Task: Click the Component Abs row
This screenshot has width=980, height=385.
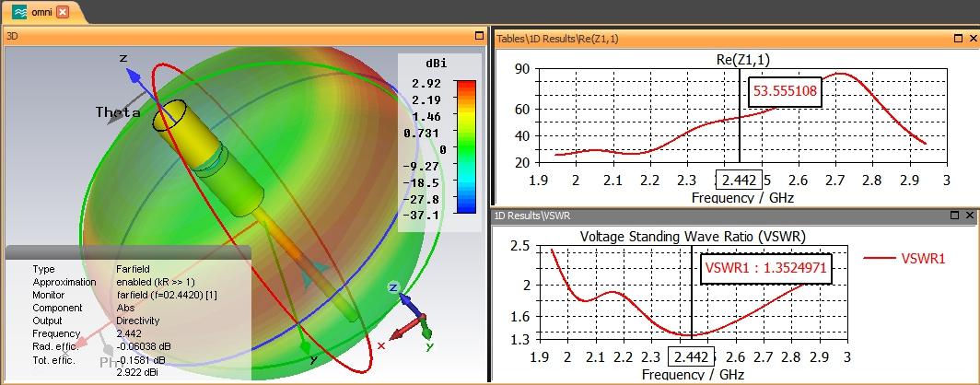Action: [x=83, y=309]
